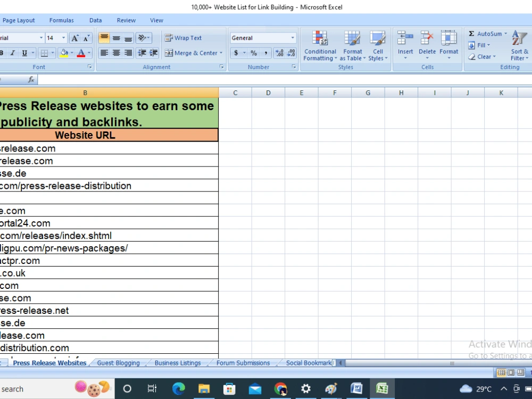The height and width of the screenshot is (399, 532).
Task: Open Sort & Filter menu
Action: 519,45
